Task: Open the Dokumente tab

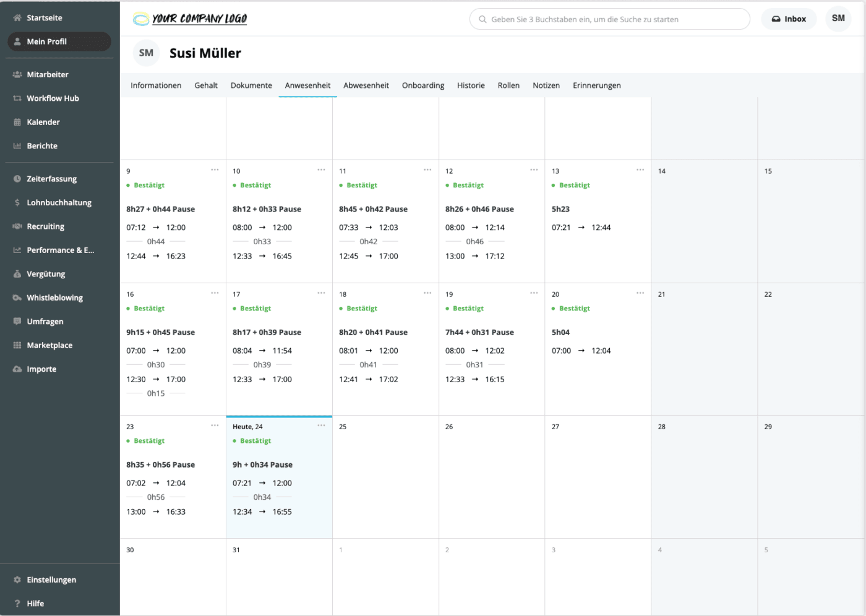Action: point(251,85)
